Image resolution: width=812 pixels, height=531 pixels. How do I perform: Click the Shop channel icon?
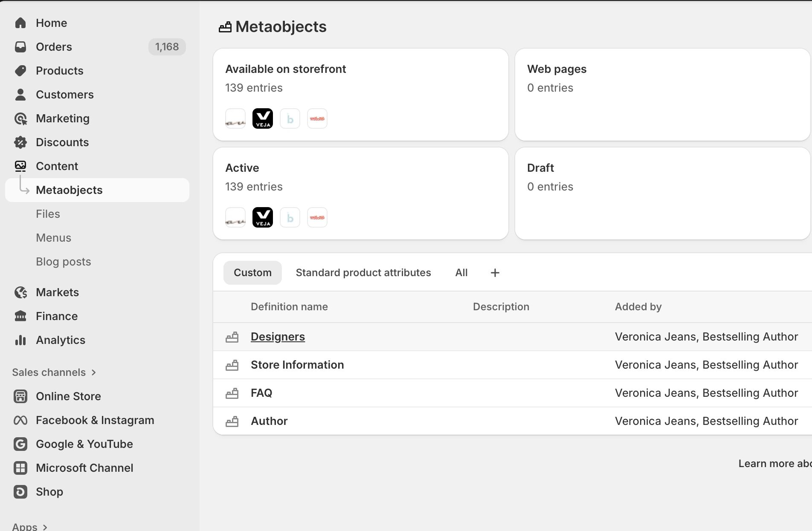click(x=20, y=492)
